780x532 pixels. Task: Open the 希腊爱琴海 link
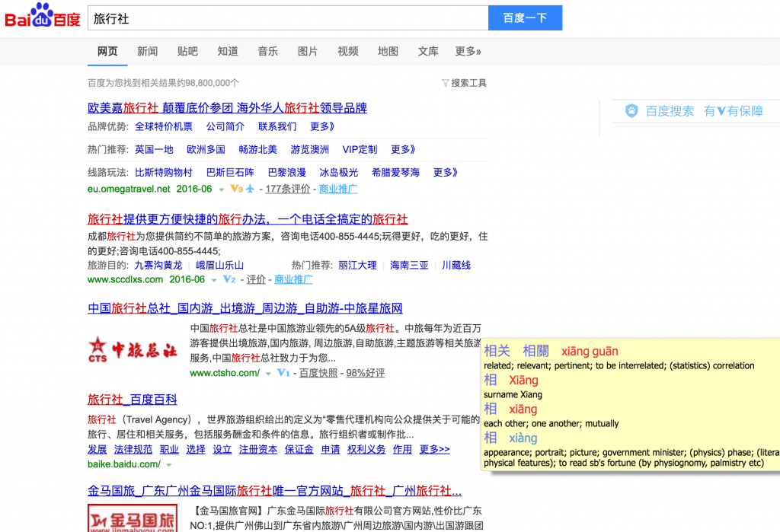click(x=395, y=172)
